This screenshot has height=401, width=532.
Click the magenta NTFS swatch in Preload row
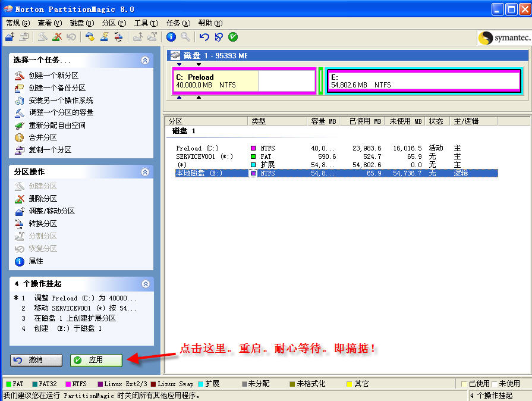coord(253,148)
